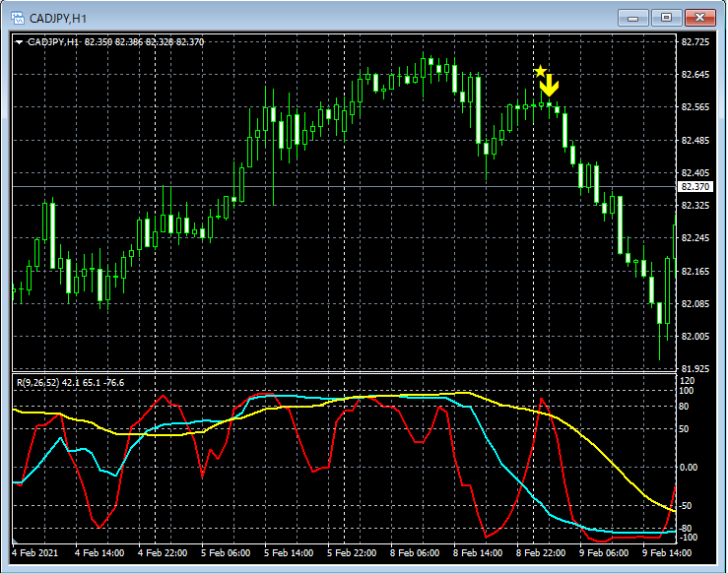Screen dimensions: 728x573
Task: Click the 8 Feb 14:00 time label
Action: (478, 553)
